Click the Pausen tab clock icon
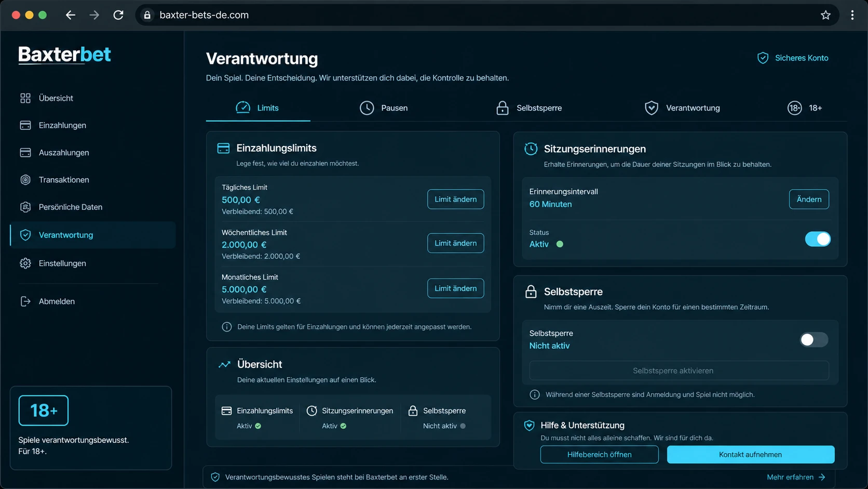The height and width of the screenshot is (489, 868). point(367,108)
